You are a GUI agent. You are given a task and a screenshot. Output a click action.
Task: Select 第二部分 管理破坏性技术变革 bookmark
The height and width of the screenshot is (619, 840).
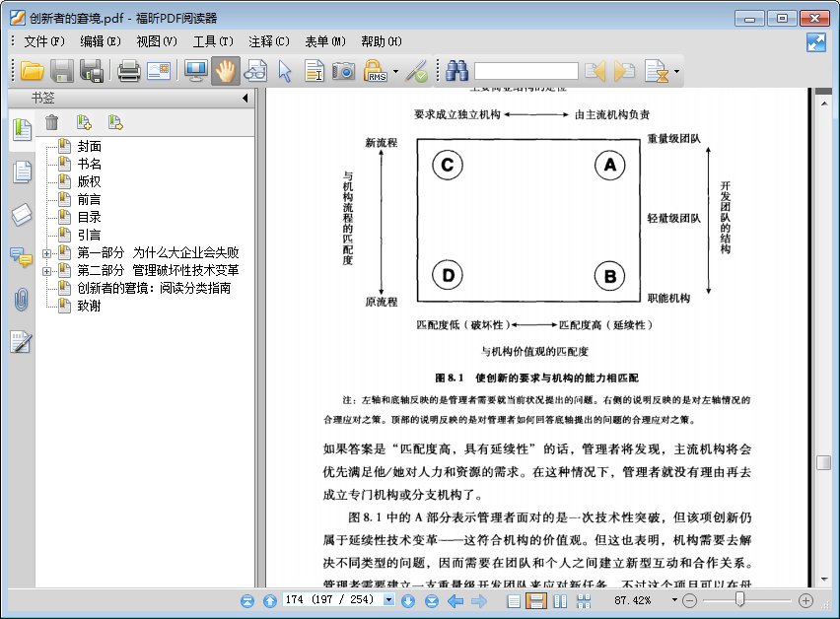pyautogui.click(x=158, y=270)
